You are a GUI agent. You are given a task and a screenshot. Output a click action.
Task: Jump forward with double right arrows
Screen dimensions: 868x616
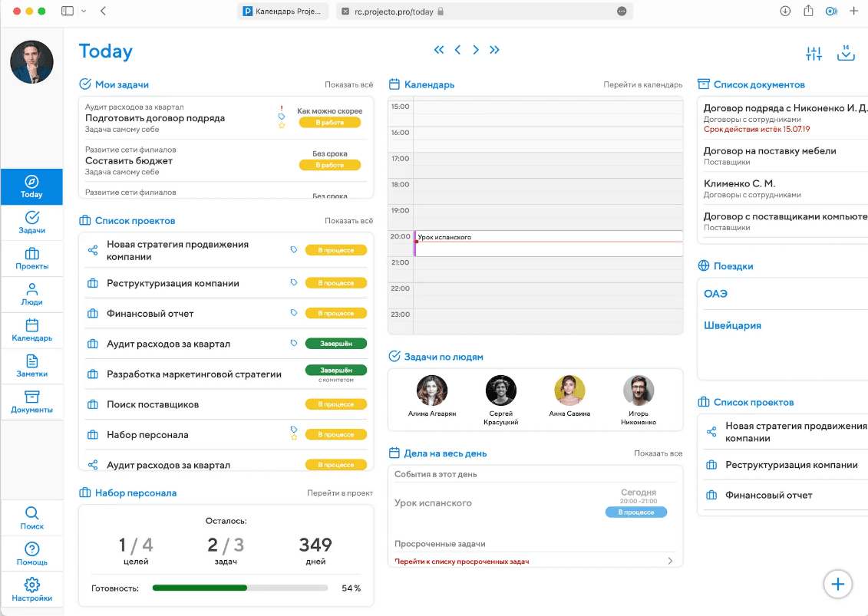click(494, 50)
